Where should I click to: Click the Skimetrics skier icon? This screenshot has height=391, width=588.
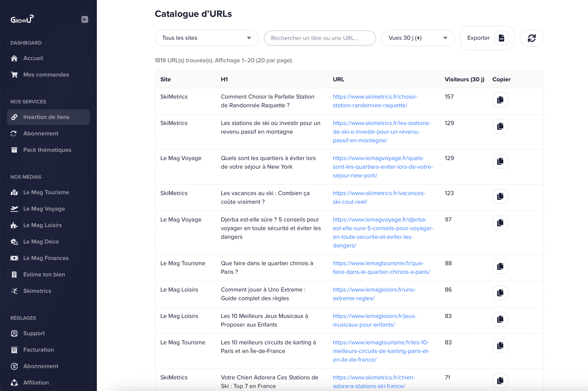click(14, 291)
